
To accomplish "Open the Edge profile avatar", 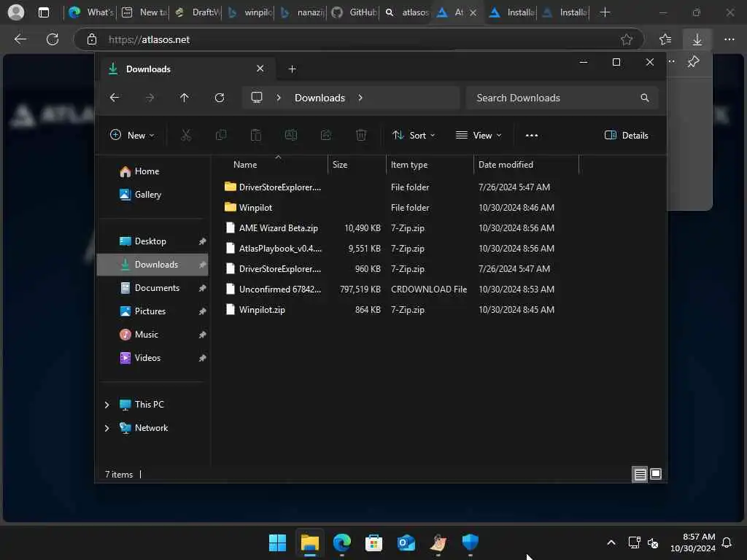I will click(x=16, y=12).
